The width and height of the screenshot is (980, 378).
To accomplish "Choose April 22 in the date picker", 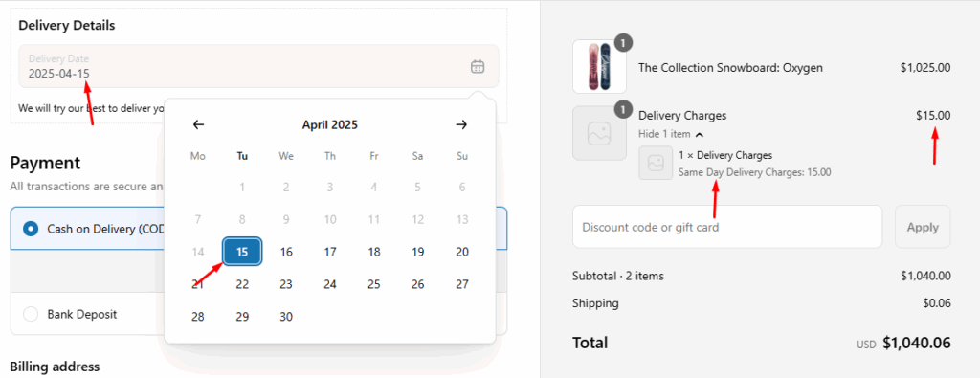I will [242, 284].
